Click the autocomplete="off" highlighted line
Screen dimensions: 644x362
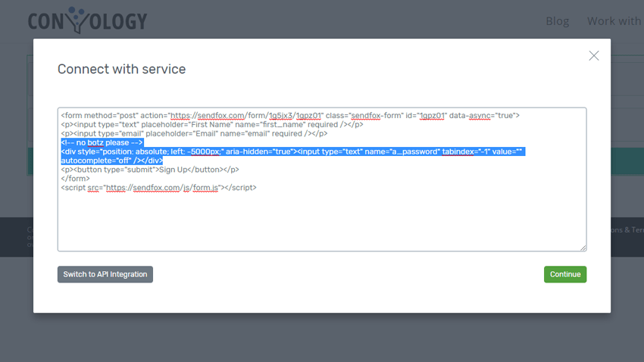[111, 161]
